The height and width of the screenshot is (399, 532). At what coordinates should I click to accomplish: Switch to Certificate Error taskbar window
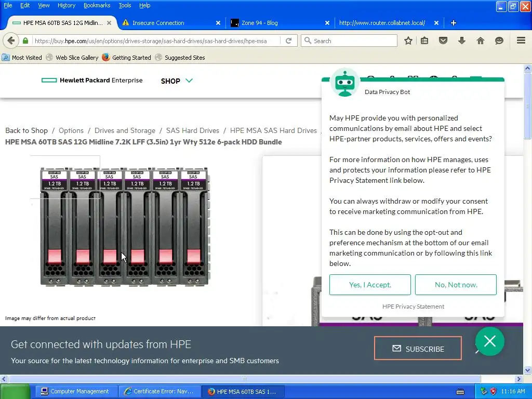click(x=159, y=392)
